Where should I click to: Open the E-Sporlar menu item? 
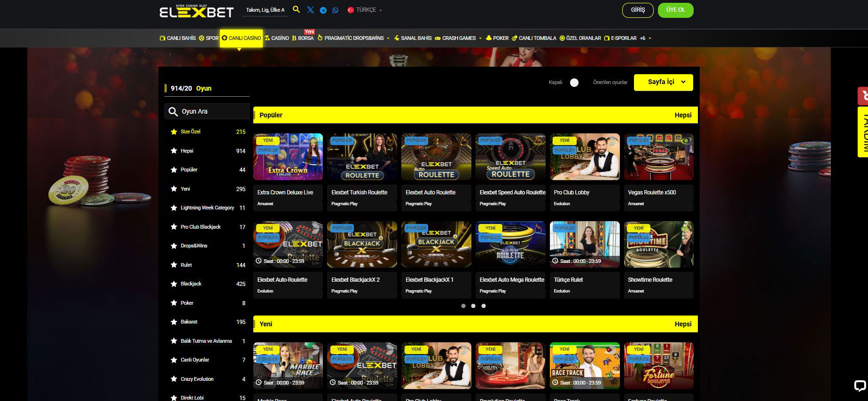(x=620, y=38)
